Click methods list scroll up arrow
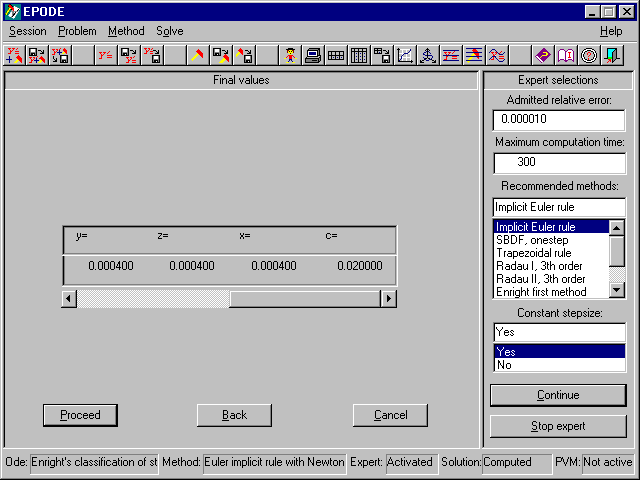The width and height of the screenshot is (640, 480). coord(617,227)
